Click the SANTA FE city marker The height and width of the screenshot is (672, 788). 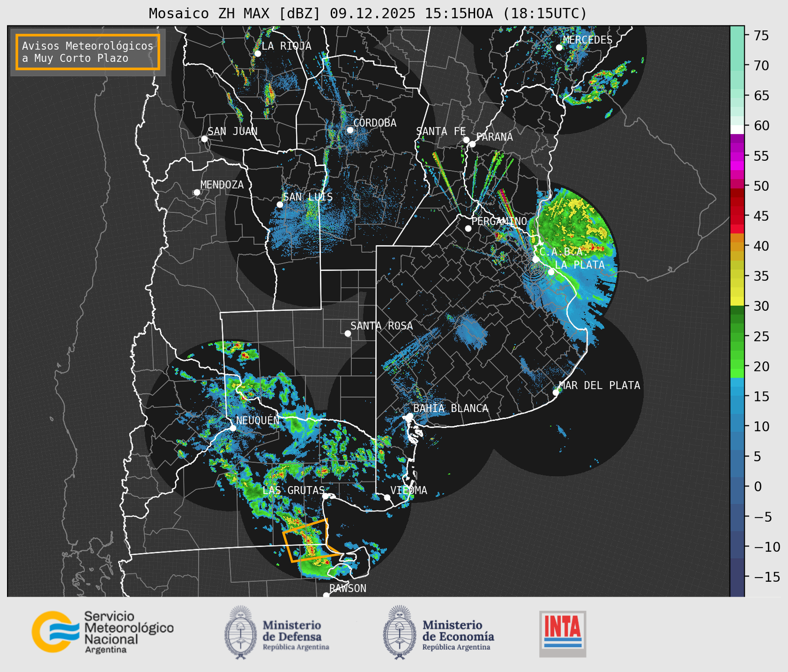coord(466,140)
